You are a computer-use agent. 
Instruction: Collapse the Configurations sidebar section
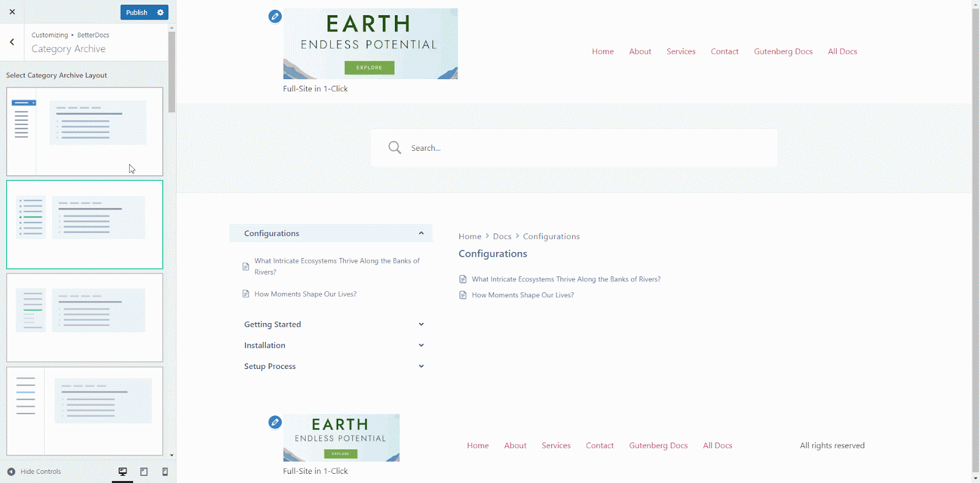tap(421, 233)
